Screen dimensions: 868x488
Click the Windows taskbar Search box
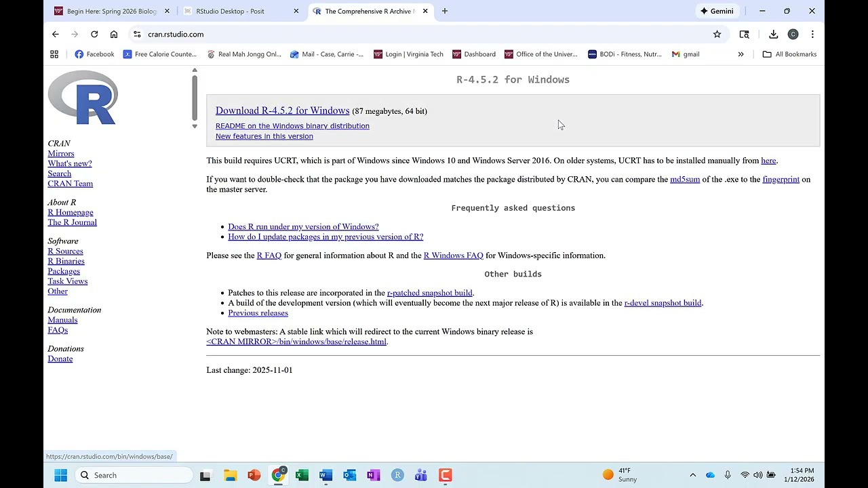tap(134, 475)
